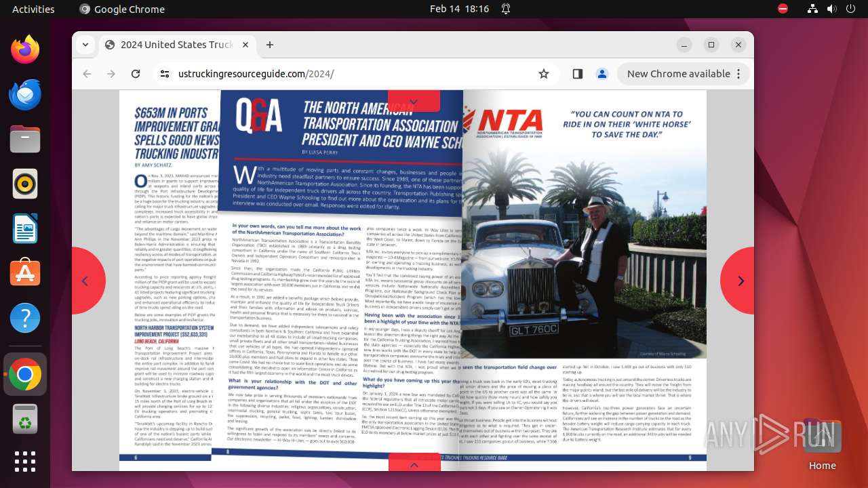Bookmark this page with the star icon
The image size is (868, 488).
[544, 74]
